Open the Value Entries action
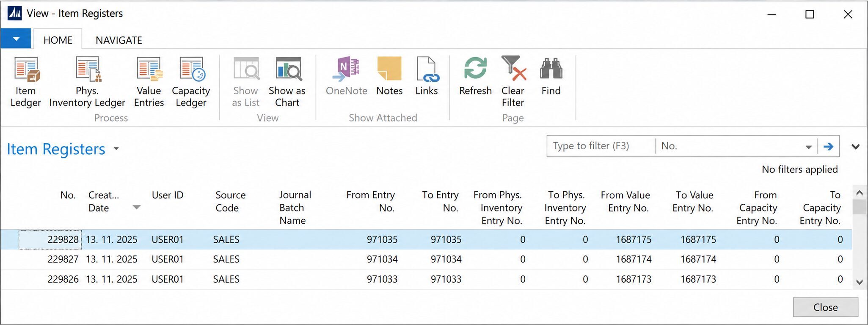This screenshot has height=325, width=868. (149, 83)
